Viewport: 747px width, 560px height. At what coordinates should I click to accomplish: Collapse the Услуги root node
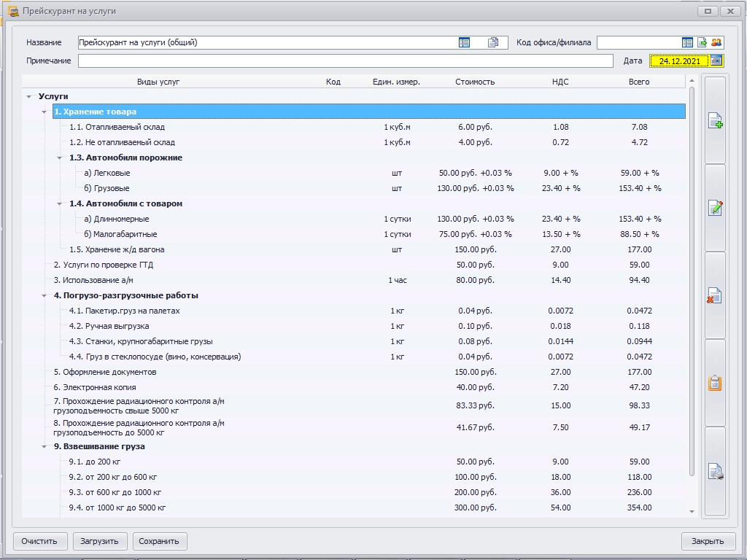29,97
